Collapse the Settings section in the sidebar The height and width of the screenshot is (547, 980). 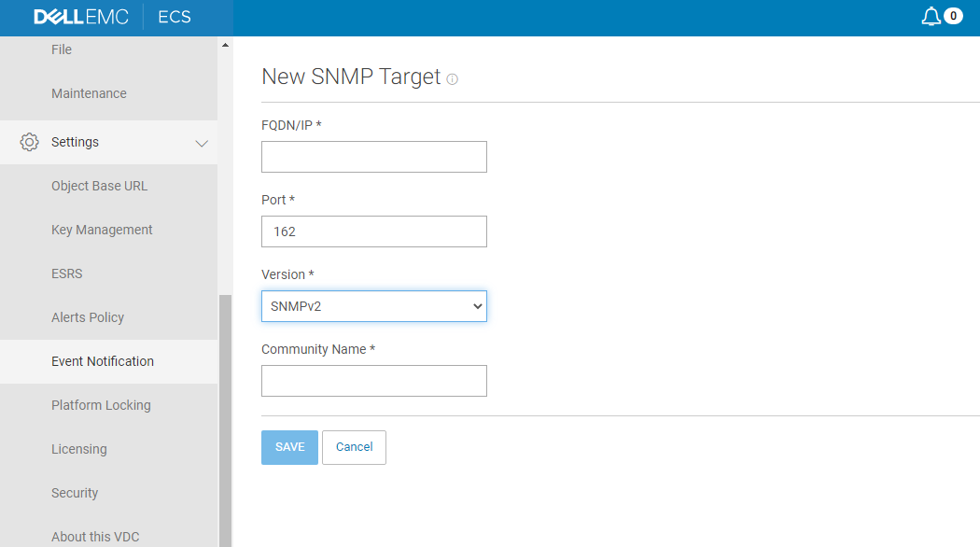[202, 143]
